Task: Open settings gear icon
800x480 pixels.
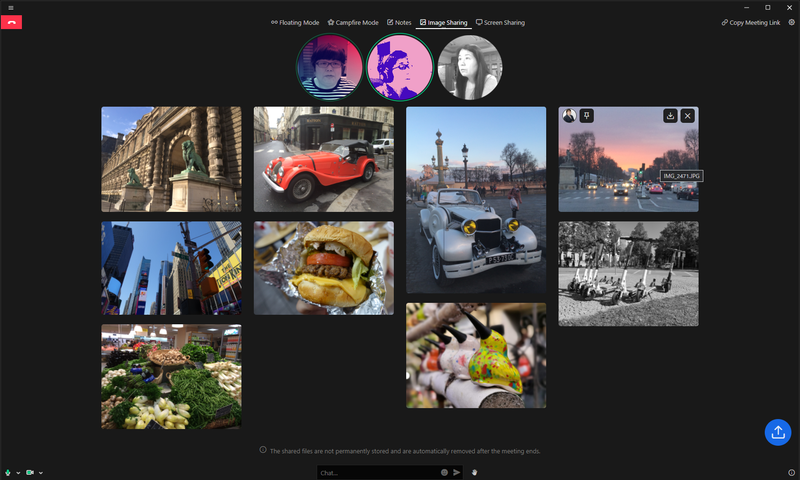Action: 791,22
